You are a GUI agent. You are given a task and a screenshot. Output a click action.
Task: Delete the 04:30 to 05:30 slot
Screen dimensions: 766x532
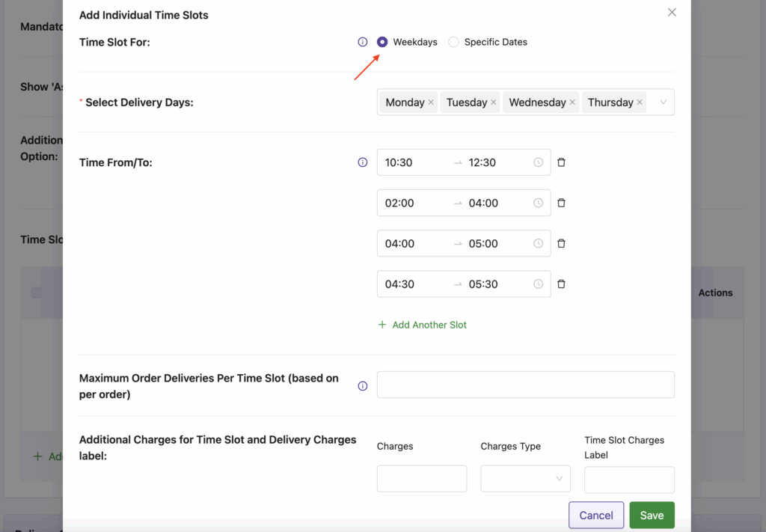561,284
